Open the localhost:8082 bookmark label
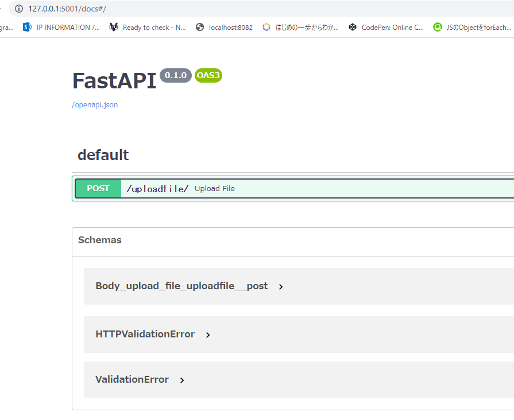 coord(231,28)
